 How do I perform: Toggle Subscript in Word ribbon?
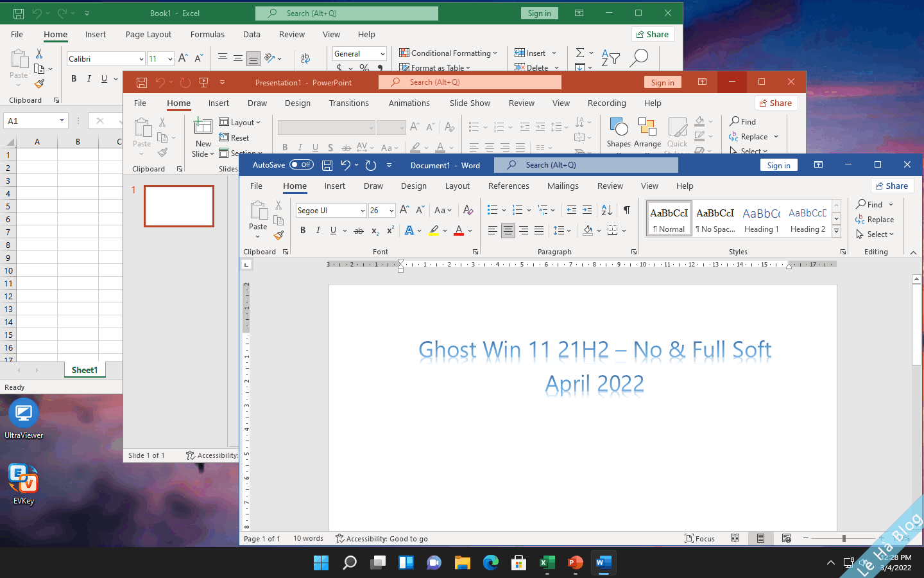point(375,231)
